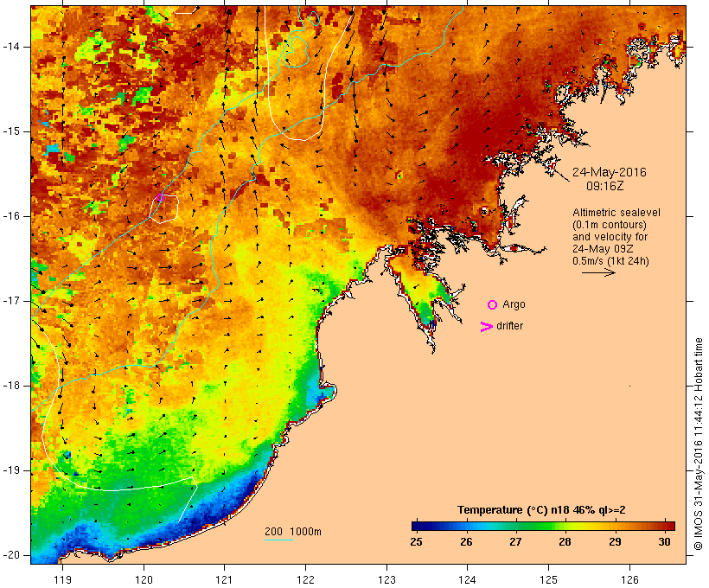Click the colorbar value '28'
Screen dimensions: 709x588
[565, 541]
